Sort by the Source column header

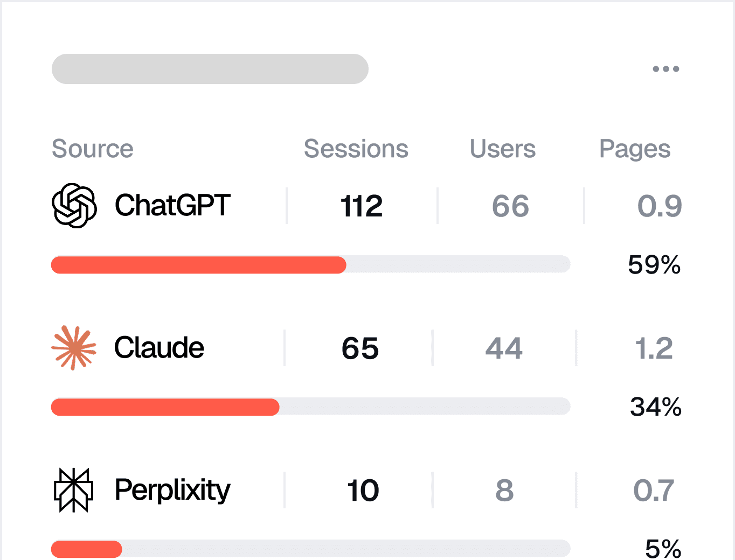pyautogui.click(x=93, y=149)
